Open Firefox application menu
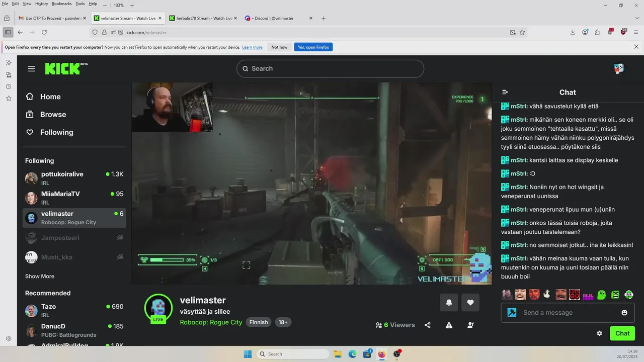This screenshot has width=644, height=362. tap(636, 32)
